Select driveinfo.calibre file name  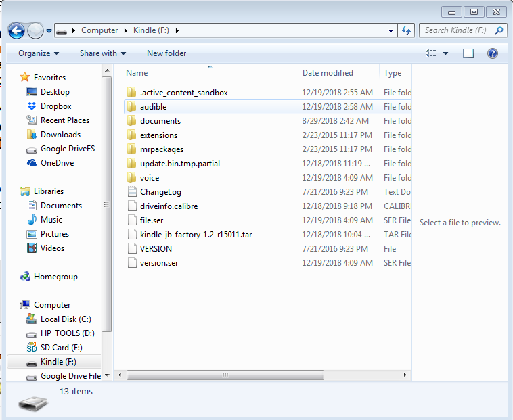point(169,206)
